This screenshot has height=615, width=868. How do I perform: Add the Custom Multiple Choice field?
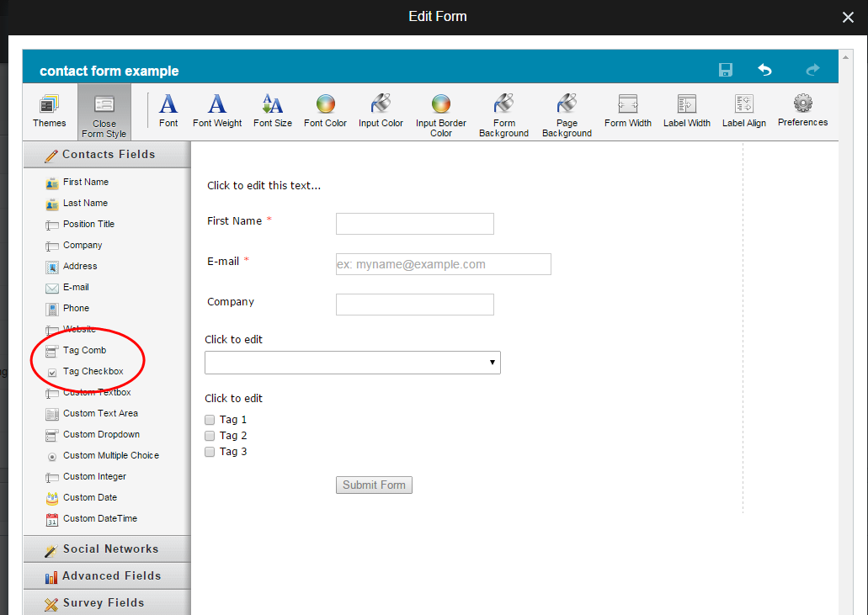click(x=102, y=455)
